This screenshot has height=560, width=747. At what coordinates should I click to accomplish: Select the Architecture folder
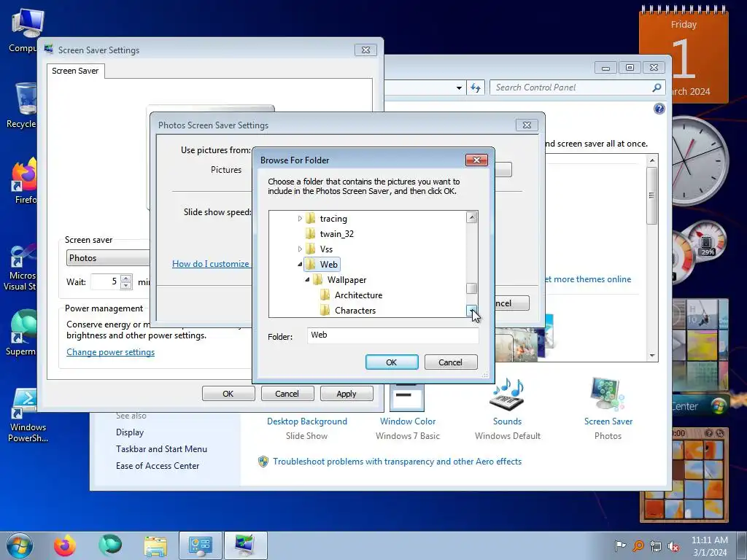point(358,295)
